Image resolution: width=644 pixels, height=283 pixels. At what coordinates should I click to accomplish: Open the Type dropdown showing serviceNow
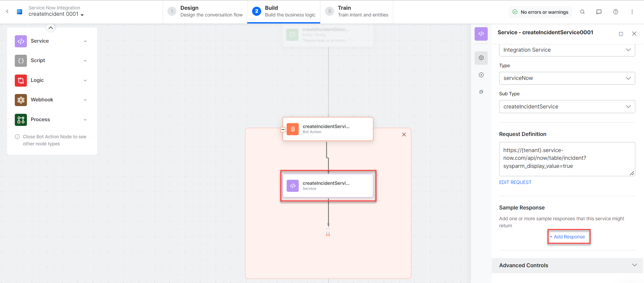pos(567,78)
